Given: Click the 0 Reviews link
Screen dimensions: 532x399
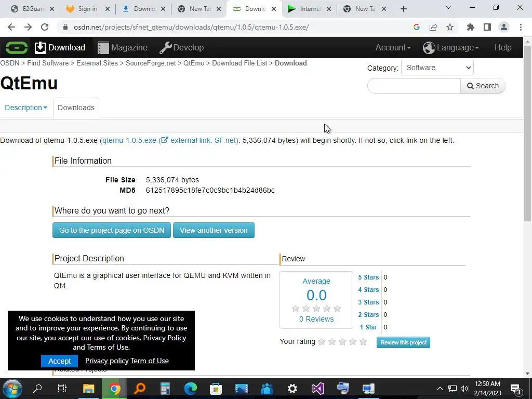Looking at the screenshot, I should [x=316, y=319].
